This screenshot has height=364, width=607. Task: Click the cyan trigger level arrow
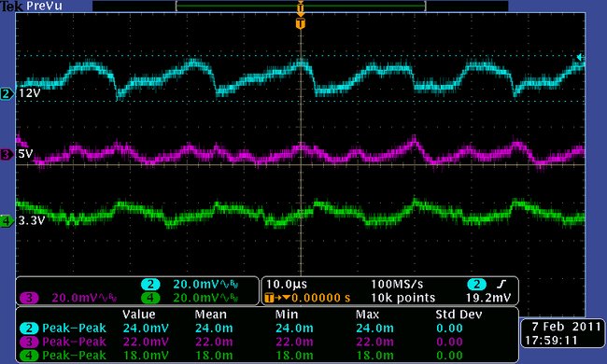click(580, 58)
